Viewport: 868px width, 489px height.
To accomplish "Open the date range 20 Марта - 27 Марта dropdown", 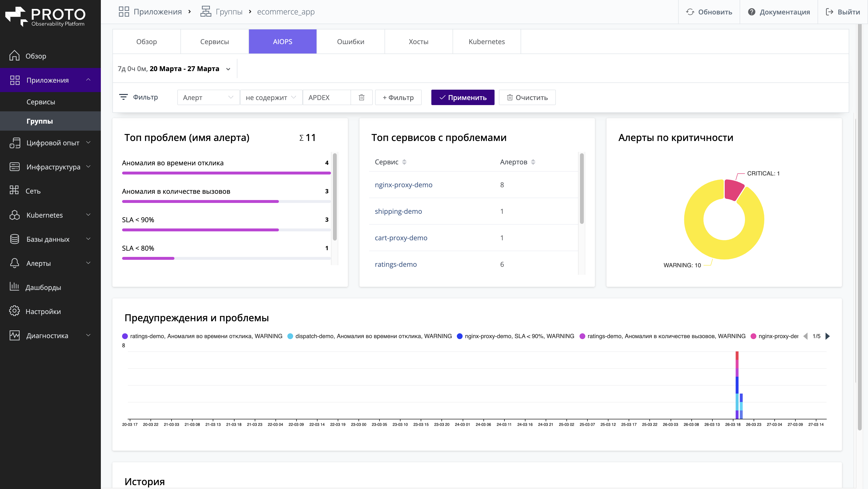I will [174, 69].
